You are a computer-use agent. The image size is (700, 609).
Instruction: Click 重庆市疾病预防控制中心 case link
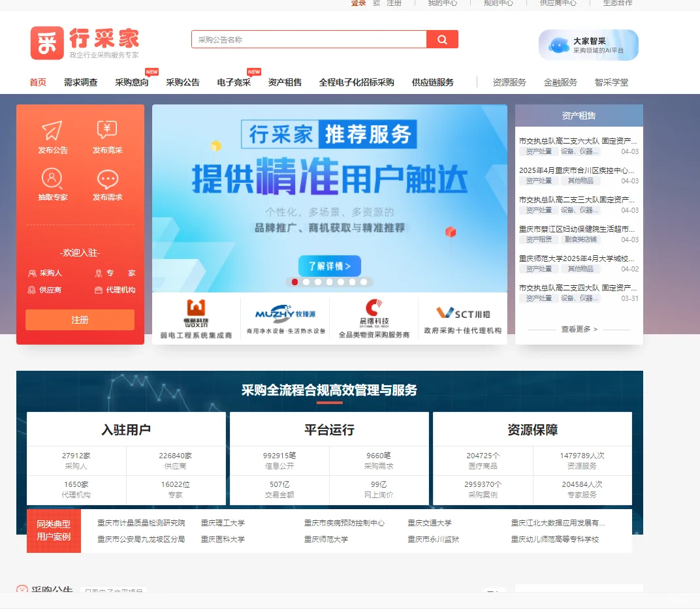344,523
